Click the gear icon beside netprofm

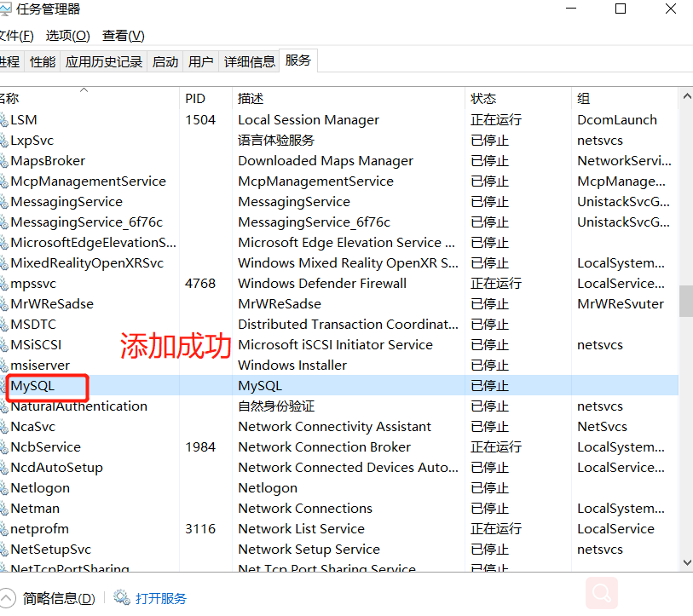tap(4, 529)
